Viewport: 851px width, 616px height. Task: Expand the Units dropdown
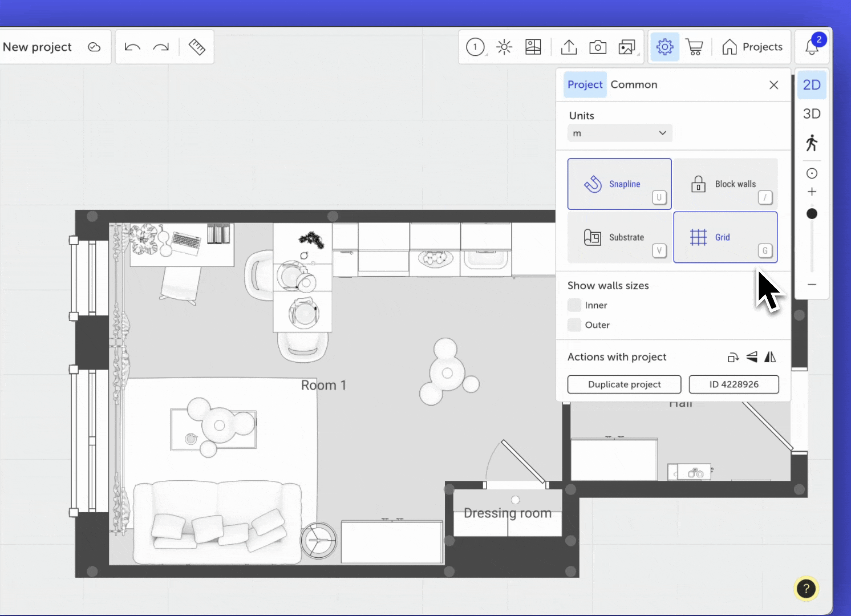(x=619, y=133)
